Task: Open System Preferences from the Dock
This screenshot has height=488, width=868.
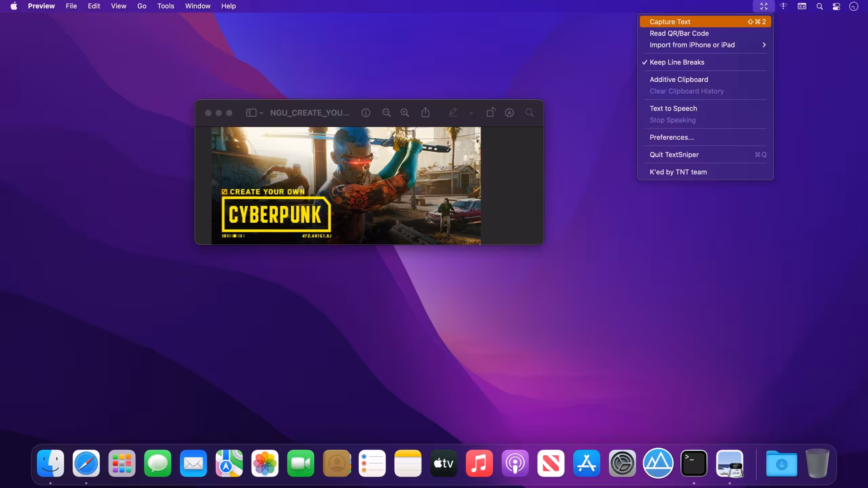Action: coord(623,463)
